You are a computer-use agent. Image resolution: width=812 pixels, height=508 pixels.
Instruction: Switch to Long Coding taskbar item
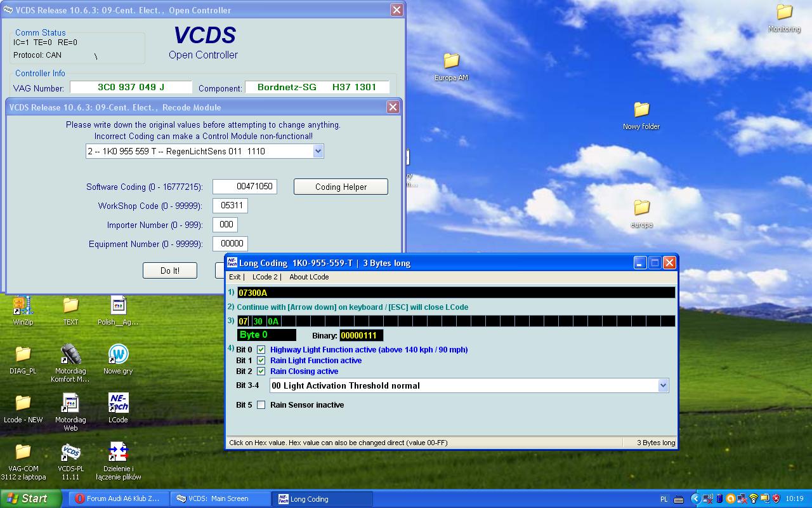pyautogui.click(x=322, y=498)
